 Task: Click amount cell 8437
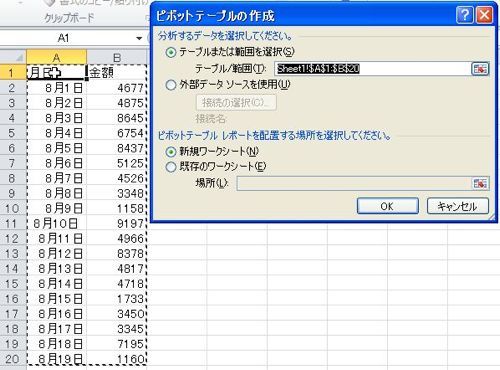coord(117,148)
